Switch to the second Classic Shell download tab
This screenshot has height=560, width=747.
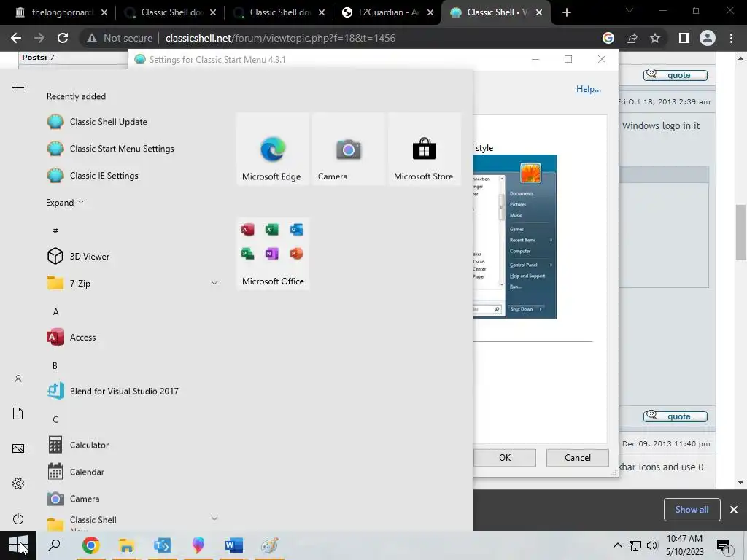tap(279, 12)
